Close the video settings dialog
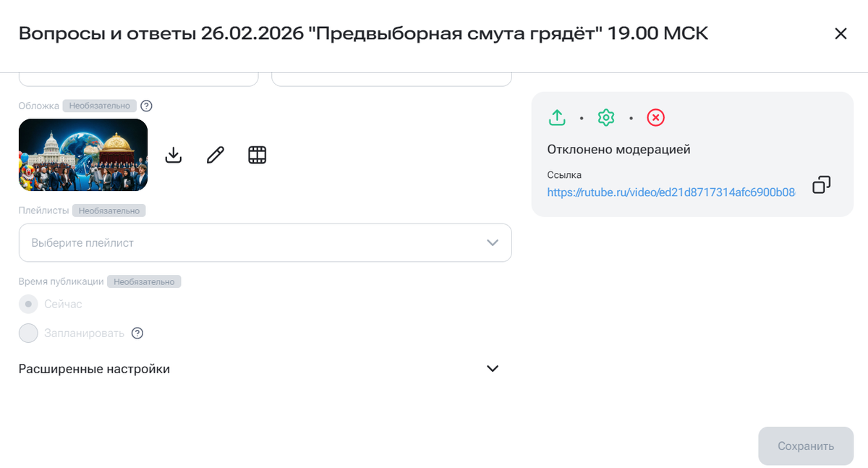Screen dimensions: 868x468 [841, 33]
